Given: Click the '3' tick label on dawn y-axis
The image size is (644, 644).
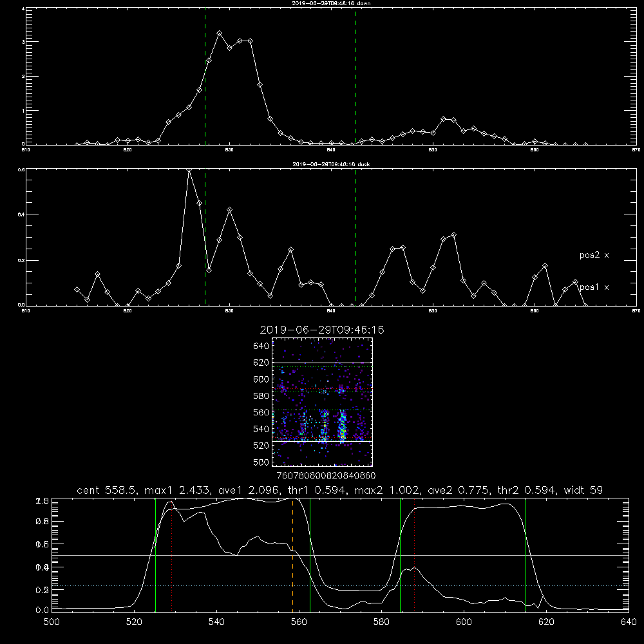Looking at the screenshot, I should [23, 42].
